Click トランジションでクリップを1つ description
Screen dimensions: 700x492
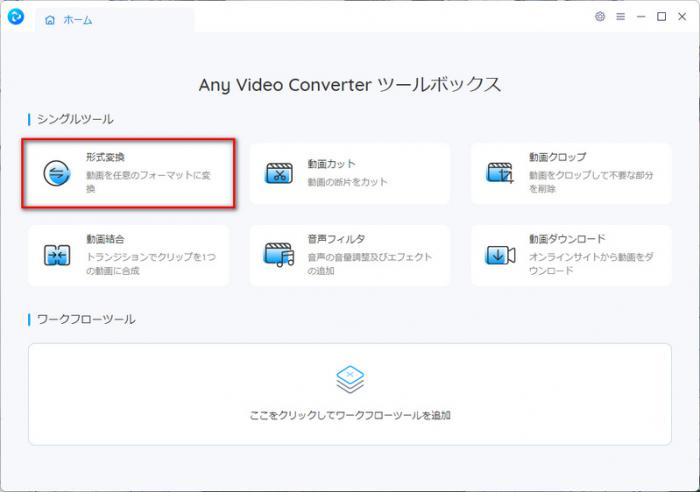tap(151, 257)
